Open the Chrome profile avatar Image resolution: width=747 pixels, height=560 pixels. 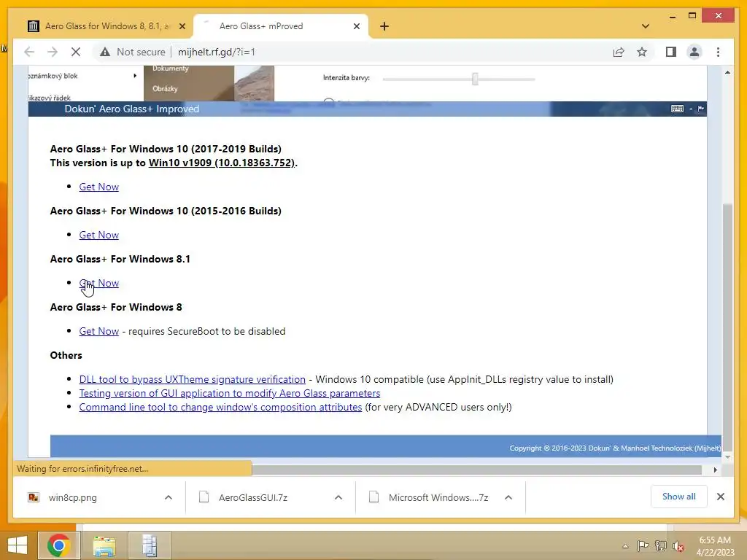point(694,52)
